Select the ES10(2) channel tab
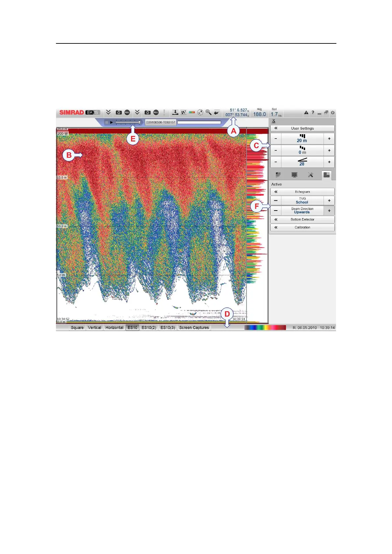Viewport: 392px width, 554px height. coord(149,328)
